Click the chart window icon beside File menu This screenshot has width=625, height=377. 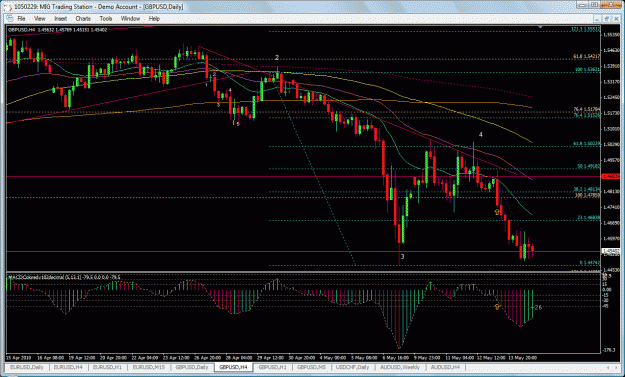tap(10, 19)
